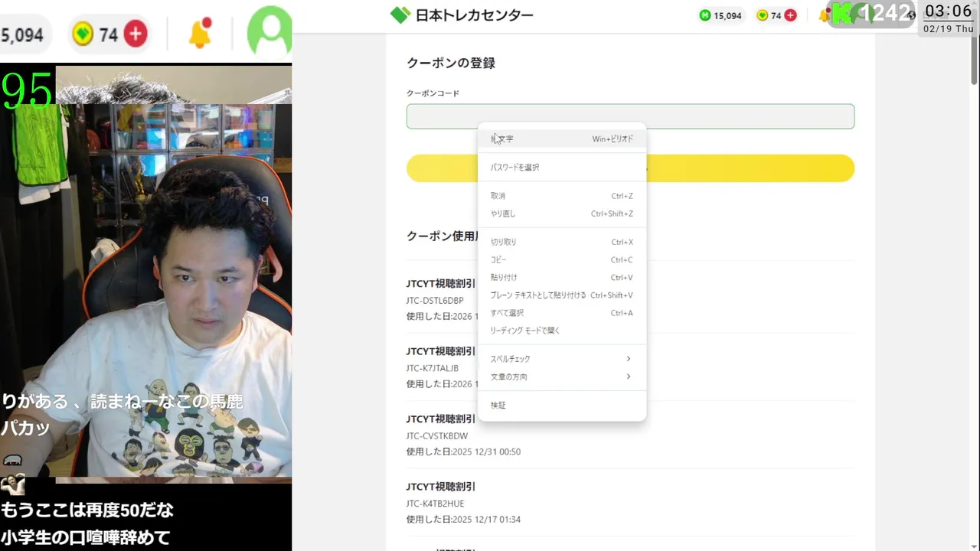This screenshot has width=980, height=551.
Task: Click the green M points icon showing 15,094
Action: pos(705,15)
